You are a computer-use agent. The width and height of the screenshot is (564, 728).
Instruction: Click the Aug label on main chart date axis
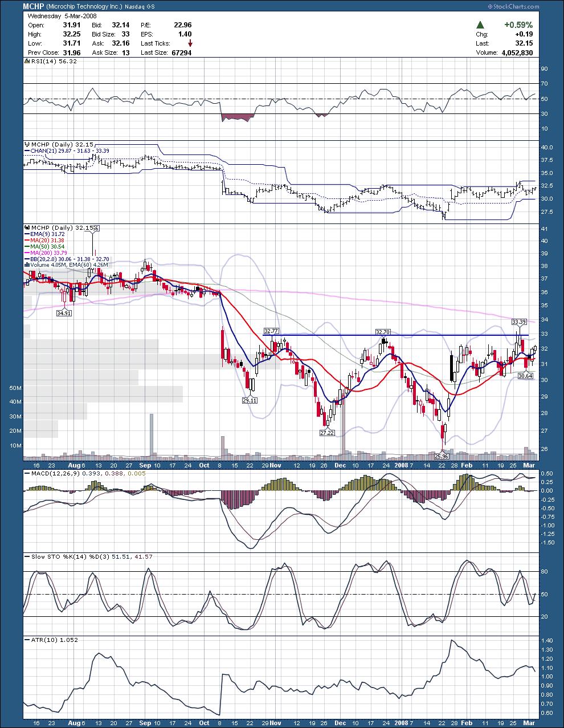[x=75, y=465]
